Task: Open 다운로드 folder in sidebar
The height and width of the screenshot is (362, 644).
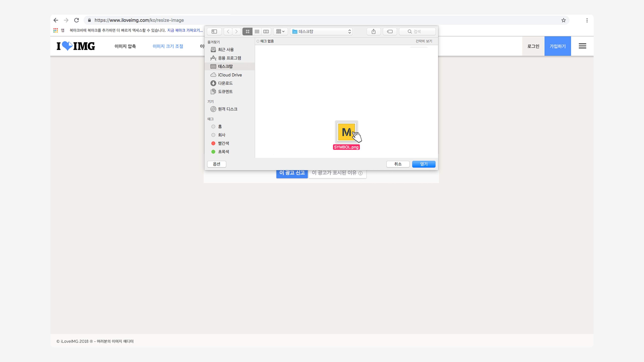Action: point(225,83)
